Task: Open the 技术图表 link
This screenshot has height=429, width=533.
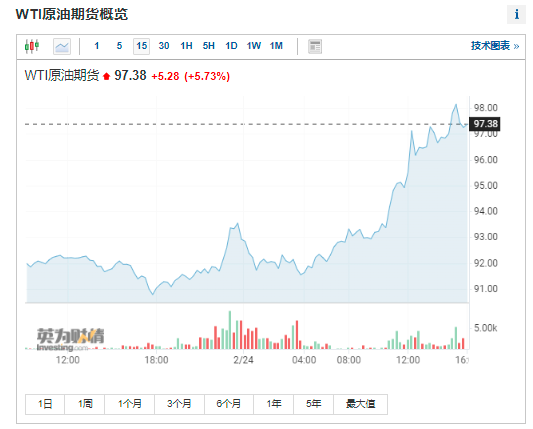Action: tap(495, 46)
